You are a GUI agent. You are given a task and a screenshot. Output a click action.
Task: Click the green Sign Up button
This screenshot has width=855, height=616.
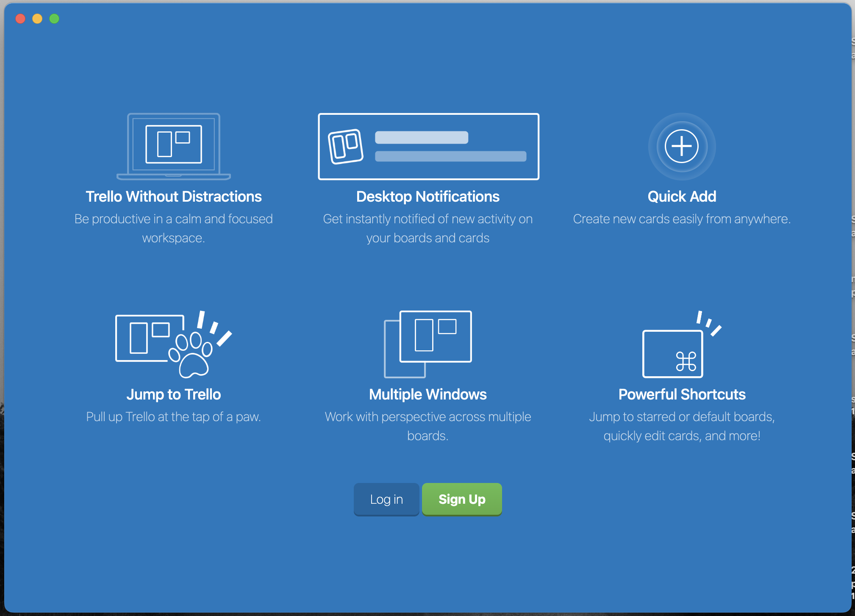click(x=462, y=499)
